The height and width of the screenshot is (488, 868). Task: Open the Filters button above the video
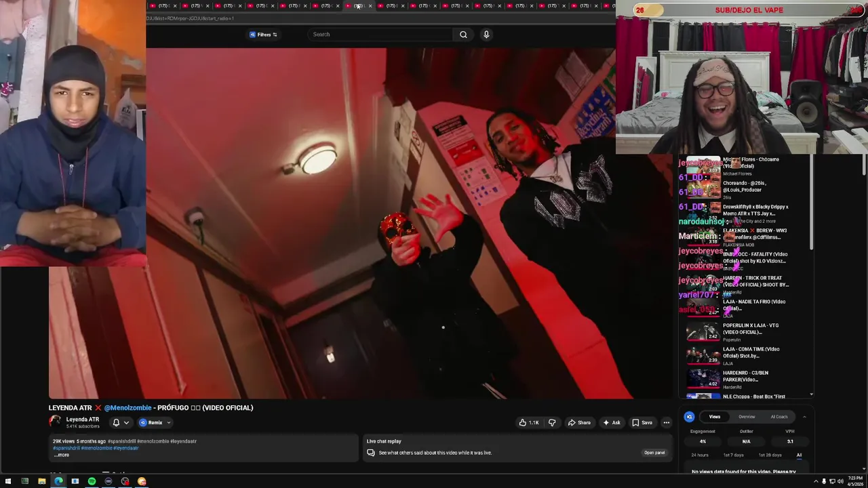coord(263,35)
